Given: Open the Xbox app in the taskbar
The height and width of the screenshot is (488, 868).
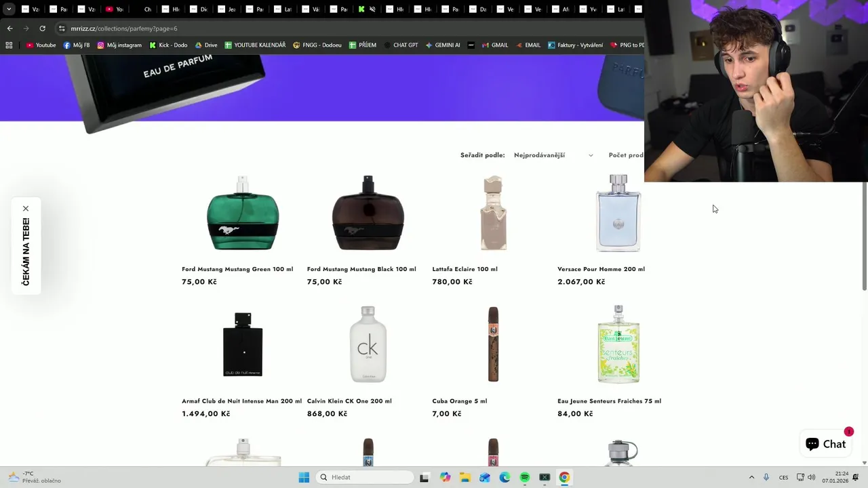Looking at the screenshot, I should point(544,477).
